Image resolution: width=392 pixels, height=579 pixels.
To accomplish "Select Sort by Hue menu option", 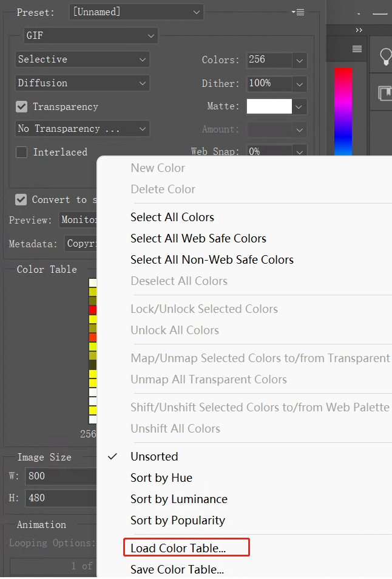I will (161, 478).
